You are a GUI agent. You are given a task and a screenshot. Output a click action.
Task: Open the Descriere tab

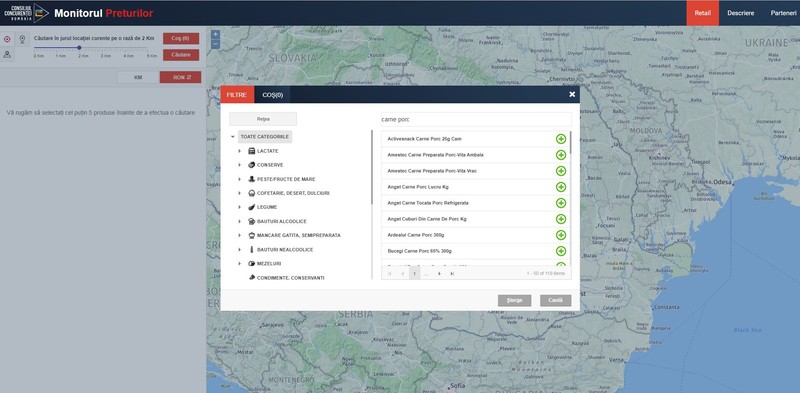(740, 13)
